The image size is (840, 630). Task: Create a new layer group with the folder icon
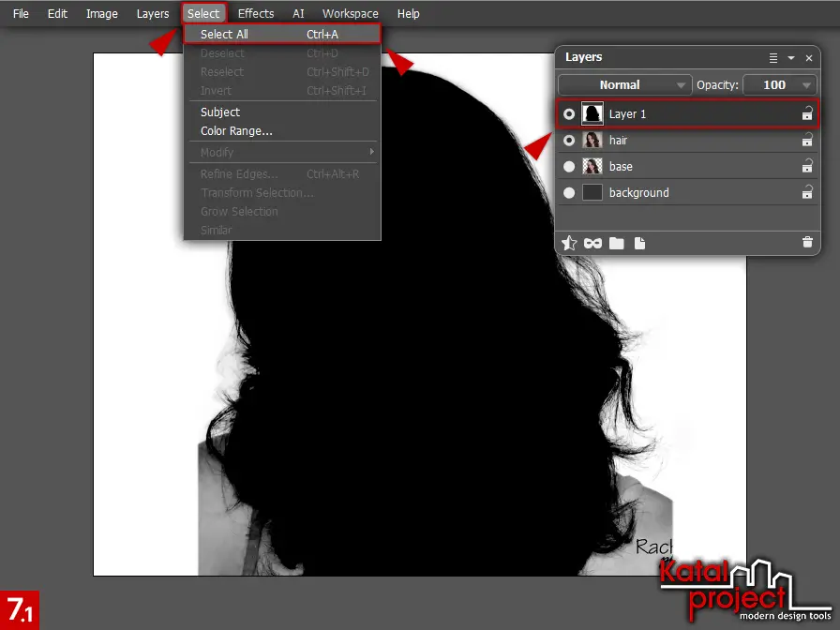(615, 243)
